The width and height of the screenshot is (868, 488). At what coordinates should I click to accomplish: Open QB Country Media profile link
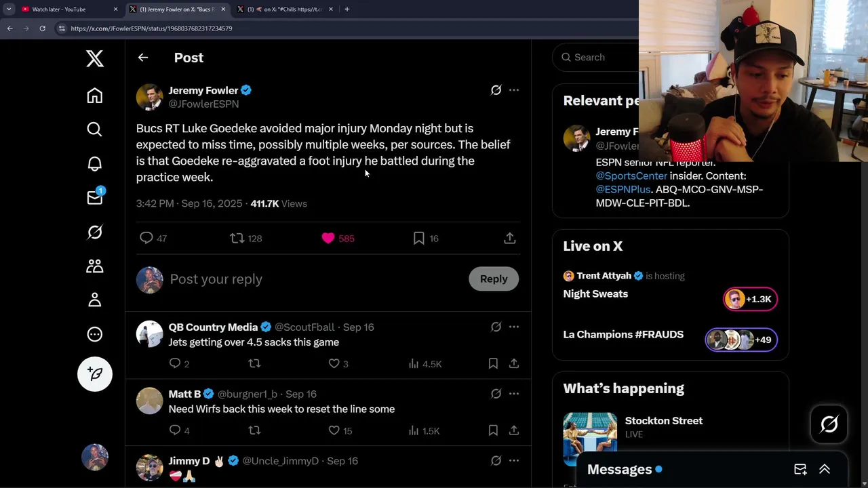(x=213, y=327)
